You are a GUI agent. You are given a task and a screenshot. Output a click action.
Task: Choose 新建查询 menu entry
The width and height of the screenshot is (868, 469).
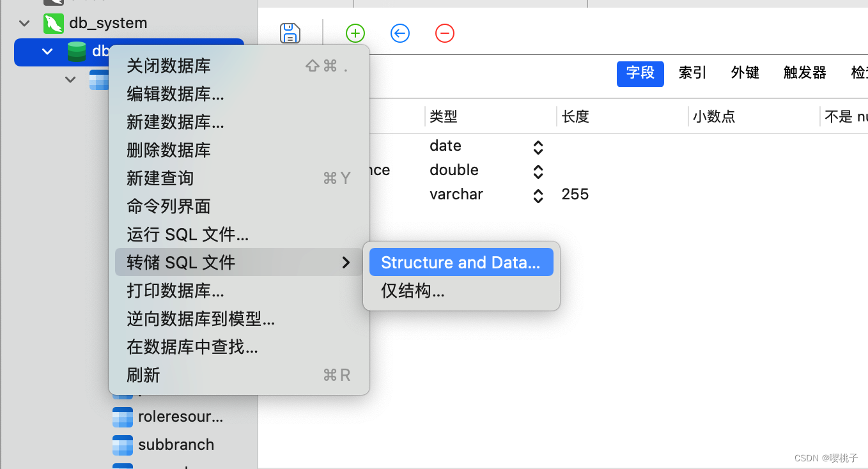coord(239,178)
